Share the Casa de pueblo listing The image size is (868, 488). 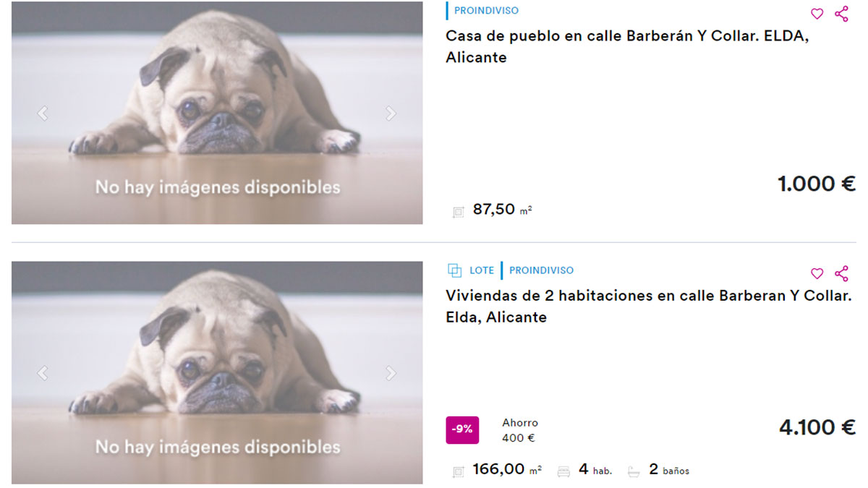[841, 14]
